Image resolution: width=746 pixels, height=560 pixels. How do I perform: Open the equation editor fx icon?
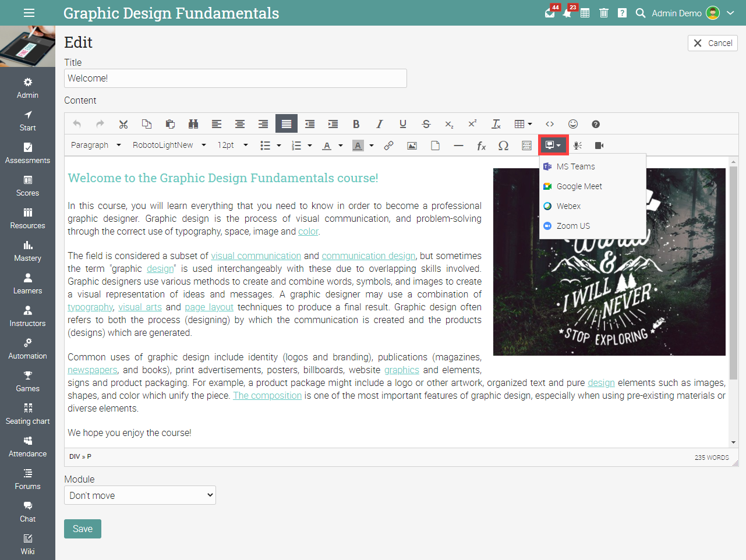coord(481,146)
